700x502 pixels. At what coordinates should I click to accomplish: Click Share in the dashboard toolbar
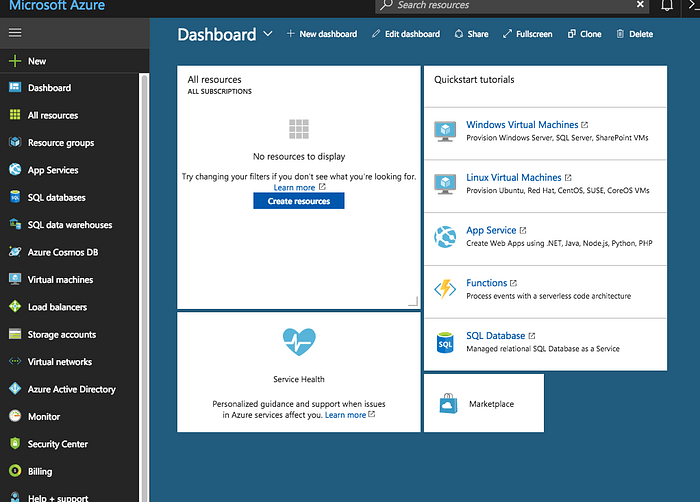pyautogui.click(x=471, y=34)
